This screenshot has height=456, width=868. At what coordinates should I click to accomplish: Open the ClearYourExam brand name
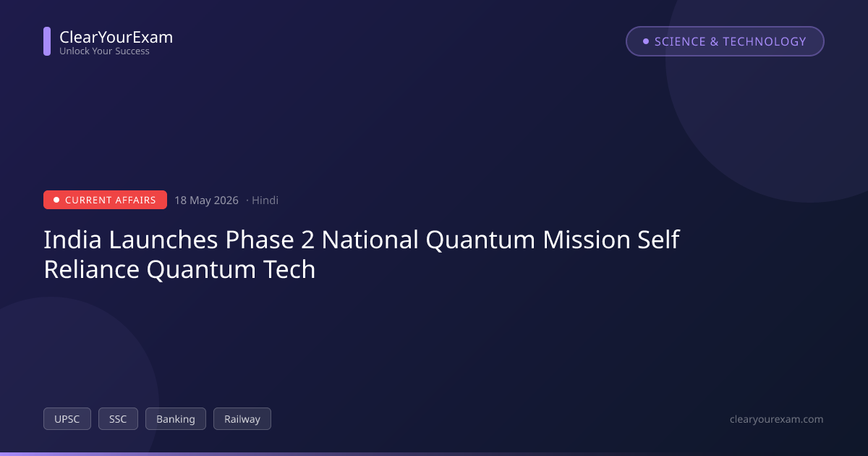(x=116, y=37)
